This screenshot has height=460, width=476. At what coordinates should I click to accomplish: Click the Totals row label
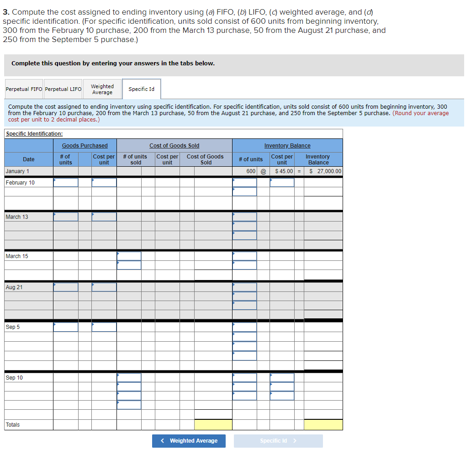(x=12, y=425)
